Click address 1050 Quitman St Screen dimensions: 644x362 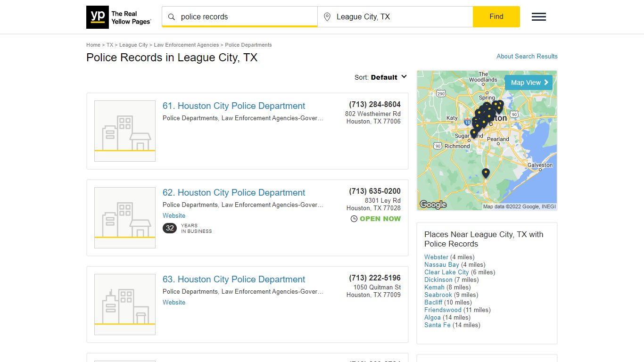click(377, 287)
